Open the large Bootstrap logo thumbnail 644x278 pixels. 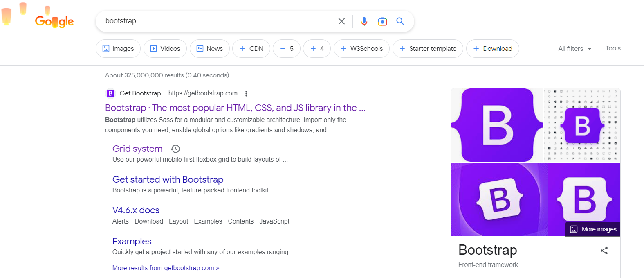(497, 125)
